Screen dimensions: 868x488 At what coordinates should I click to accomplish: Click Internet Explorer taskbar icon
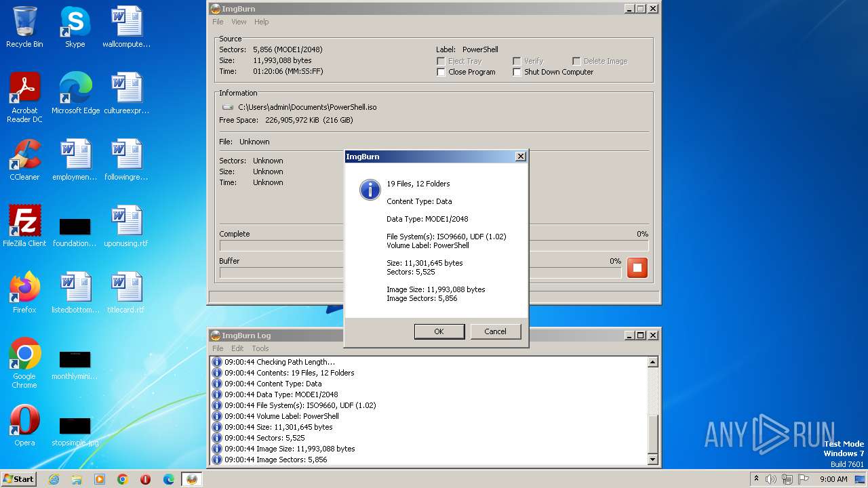(54, 479)
